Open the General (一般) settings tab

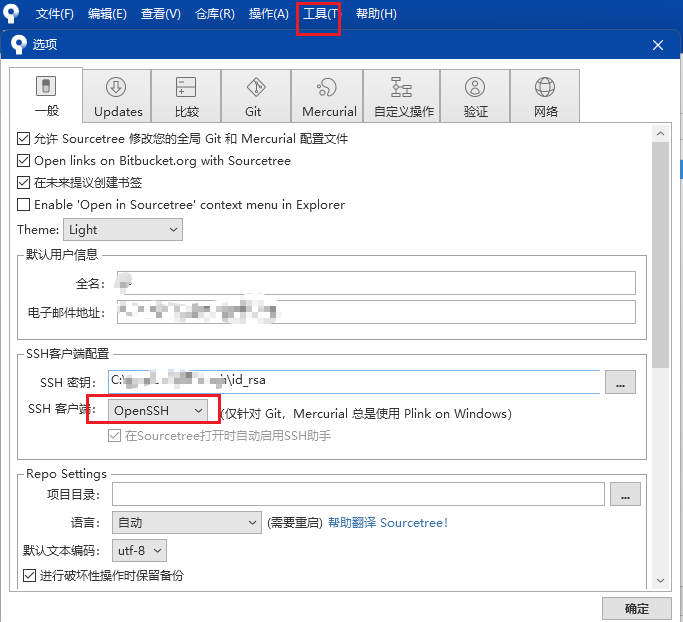[x=46, y=95]
